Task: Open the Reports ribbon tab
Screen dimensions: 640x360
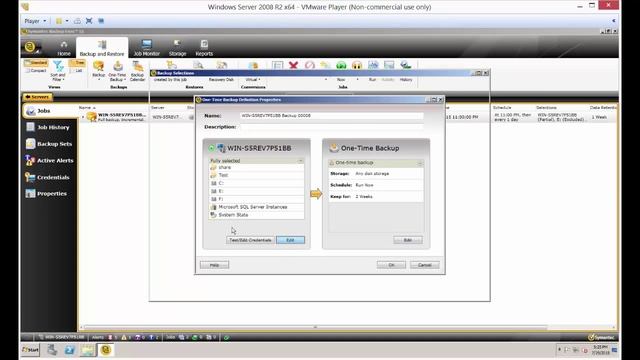Action: 204,48
